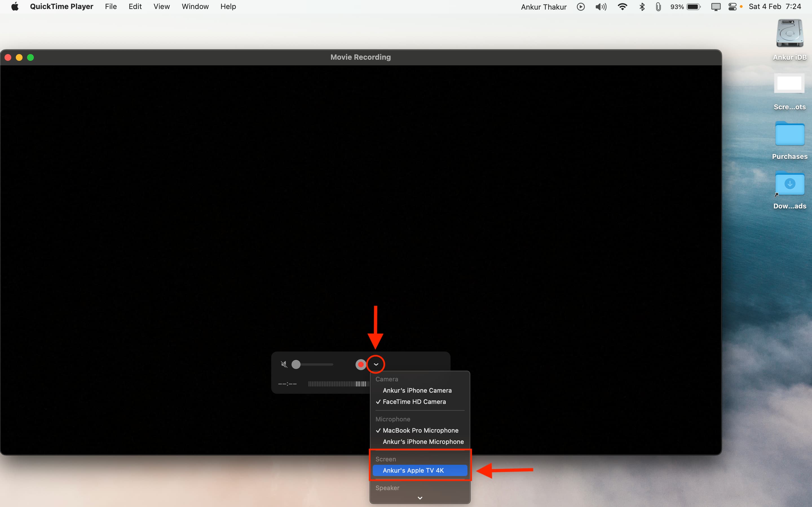Open the Now Playing menu bar icon

tap(581, 7)
